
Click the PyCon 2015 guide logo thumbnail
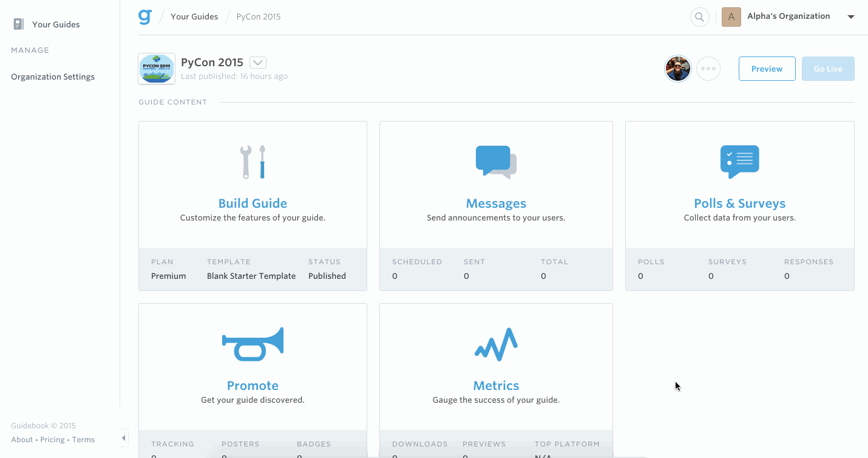click(157, 69)
